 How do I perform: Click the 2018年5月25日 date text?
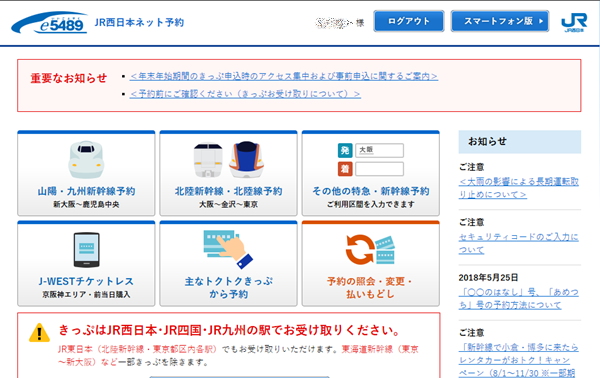coord(488,277)
